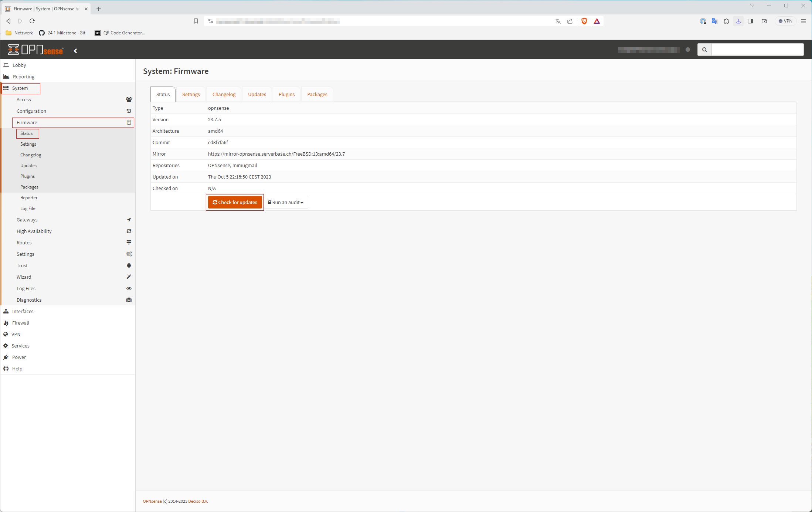The height and width of the screenshot is (512, 812).
Task: Toggle browser sidebar panel icon
Action: click(750, 21)
